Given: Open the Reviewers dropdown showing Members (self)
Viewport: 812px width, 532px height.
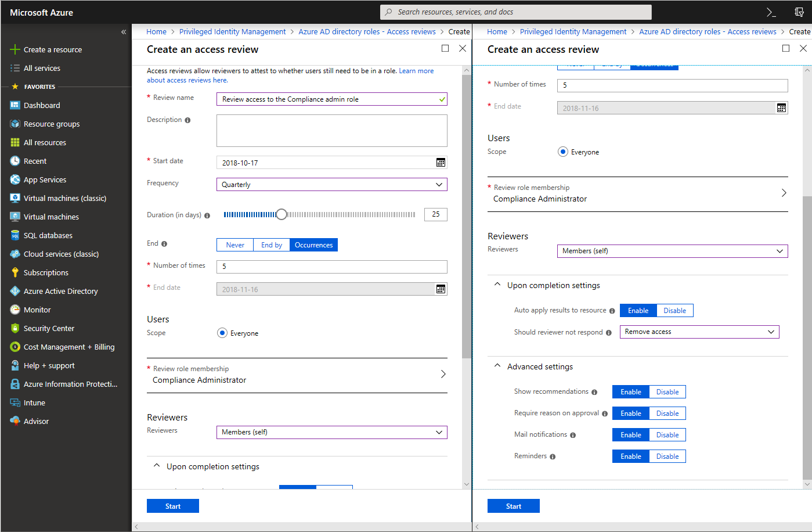Looking at the screenshot, I should [331, 432].
